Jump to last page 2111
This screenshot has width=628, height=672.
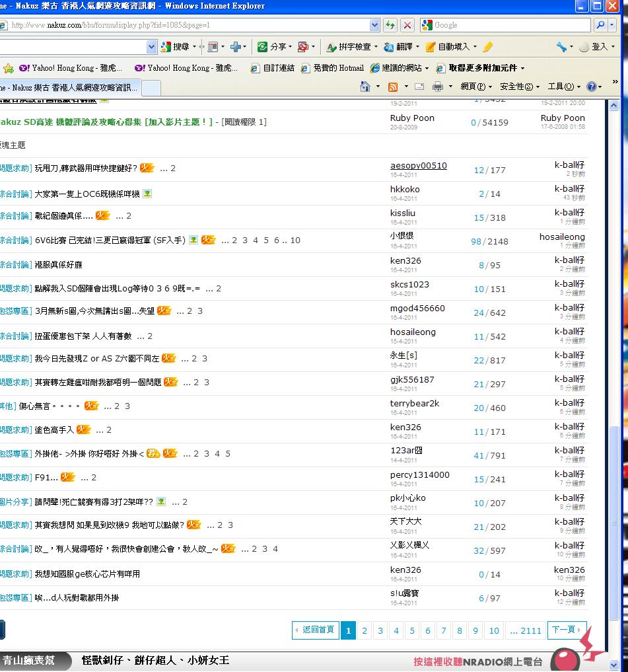click(x=526, y=630)
